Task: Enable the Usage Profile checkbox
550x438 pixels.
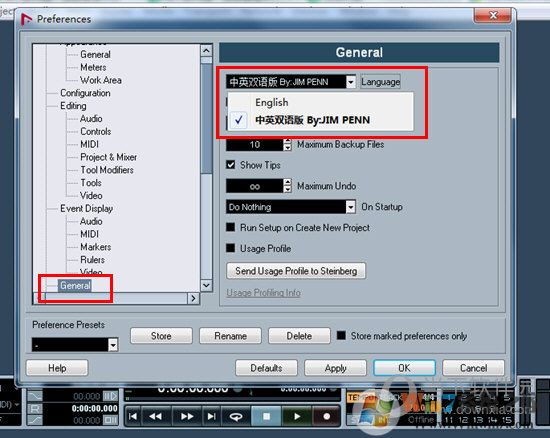Action: [230, 248]
